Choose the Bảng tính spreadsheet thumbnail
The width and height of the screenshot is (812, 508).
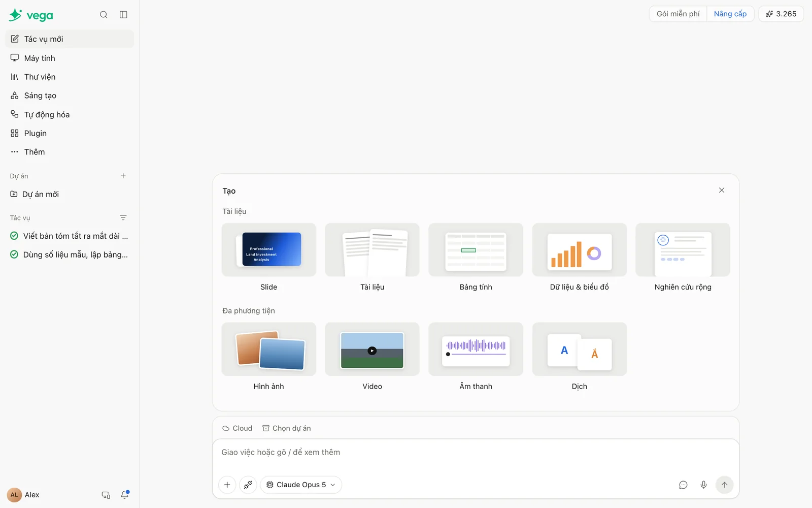pyautogui.click(x=476, y=250)
